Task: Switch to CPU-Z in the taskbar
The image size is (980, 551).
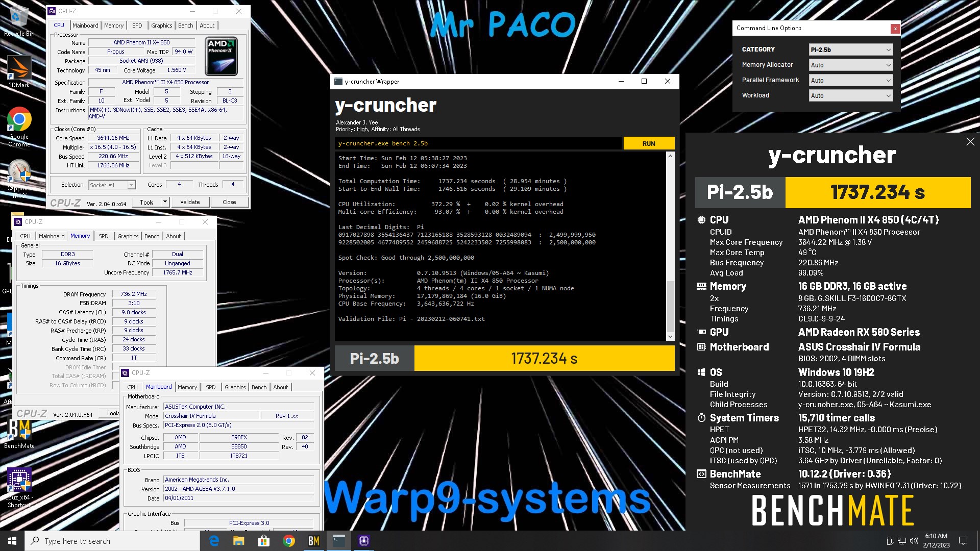Action: click(364, 541)
